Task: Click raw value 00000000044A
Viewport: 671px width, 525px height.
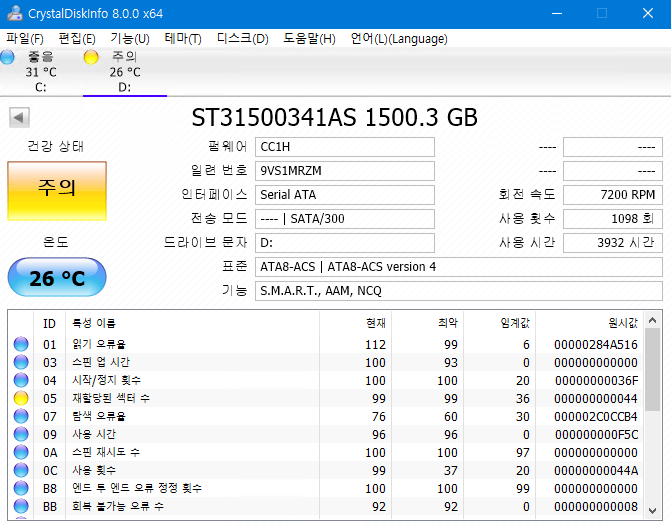Action: 596,470
